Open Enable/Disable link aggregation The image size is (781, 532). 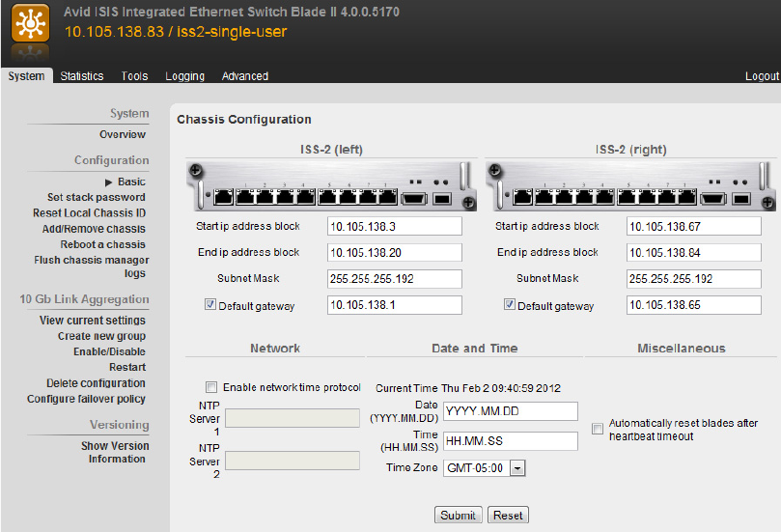(109, 351)
